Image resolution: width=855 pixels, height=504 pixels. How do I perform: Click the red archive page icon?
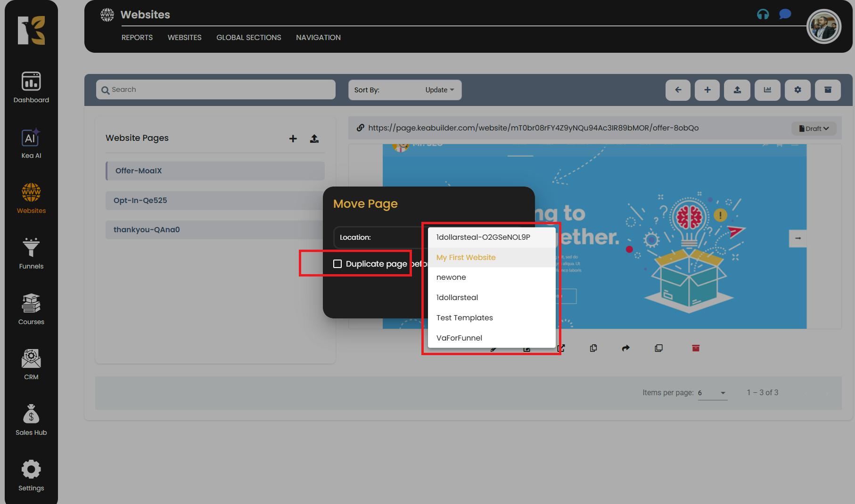point(696,348)
